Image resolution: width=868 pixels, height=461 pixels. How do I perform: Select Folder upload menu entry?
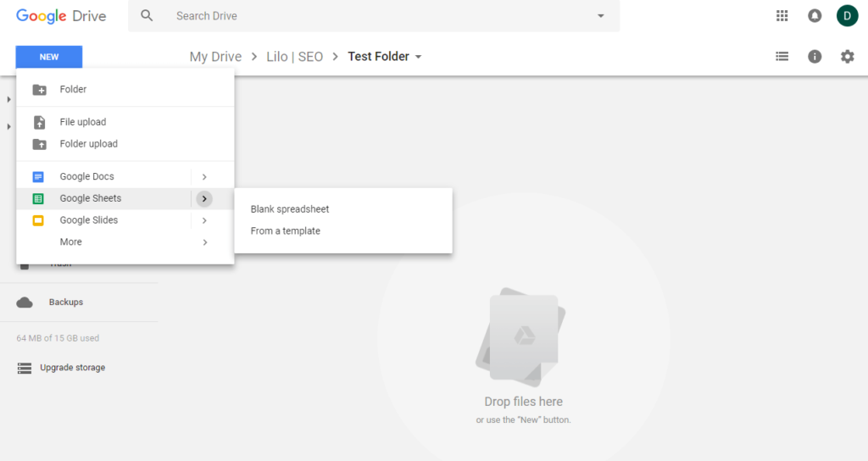[125, 144]
